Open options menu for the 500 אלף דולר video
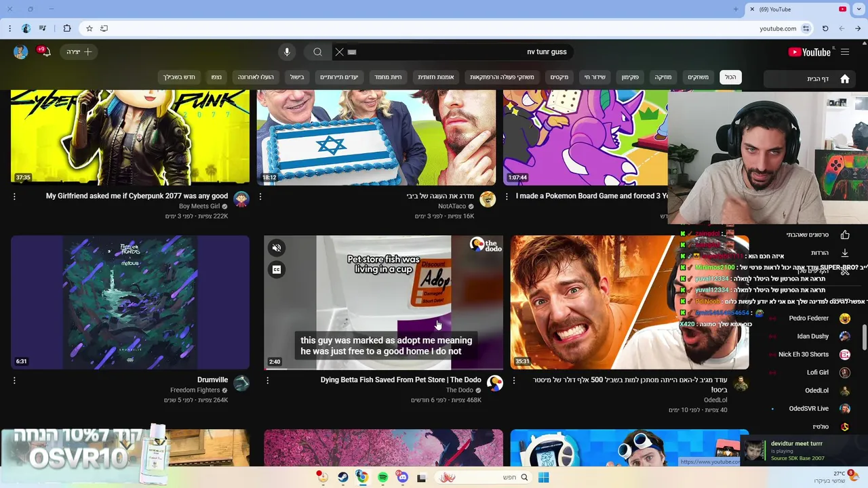This screenshot has width=868, height=488. point(514,381)
